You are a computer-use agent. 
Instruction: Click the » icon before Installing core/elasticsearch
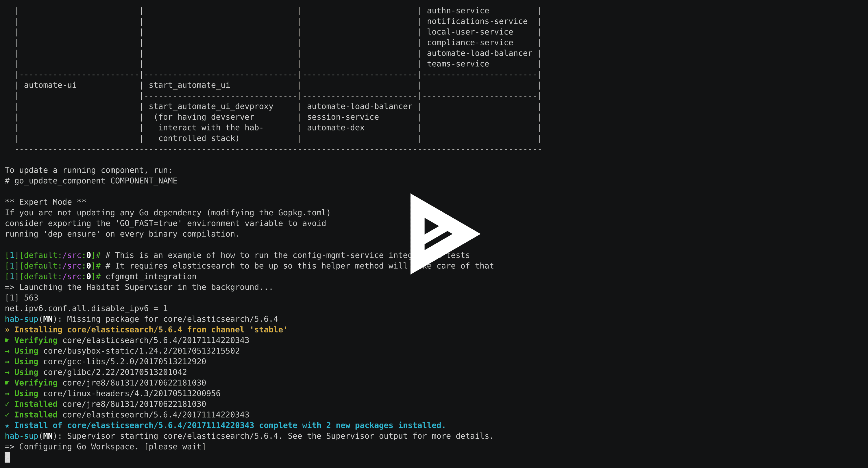pos(7,330)
